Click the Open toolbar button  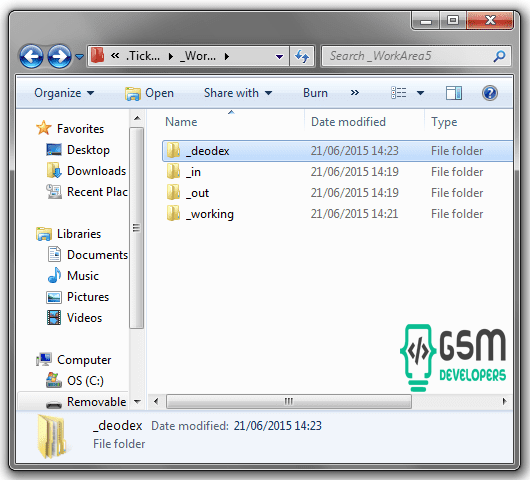(x=149, y=93)
